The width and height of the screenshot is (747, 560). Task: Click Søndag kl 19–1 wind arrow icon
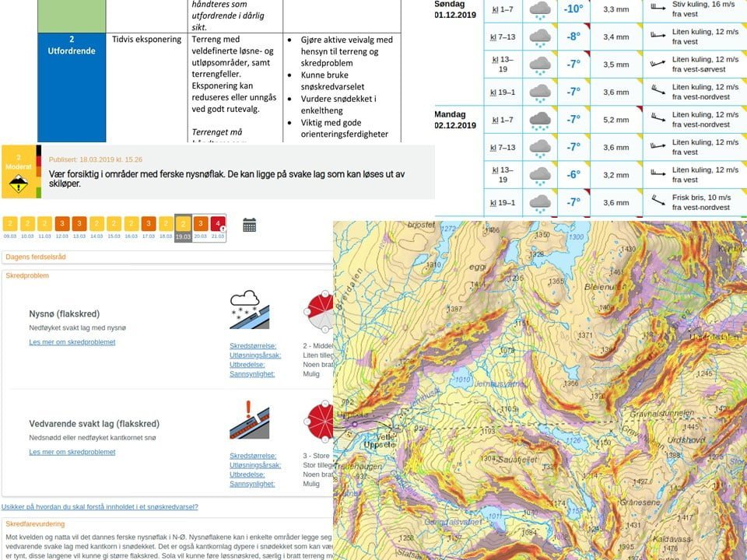[658, 89]
